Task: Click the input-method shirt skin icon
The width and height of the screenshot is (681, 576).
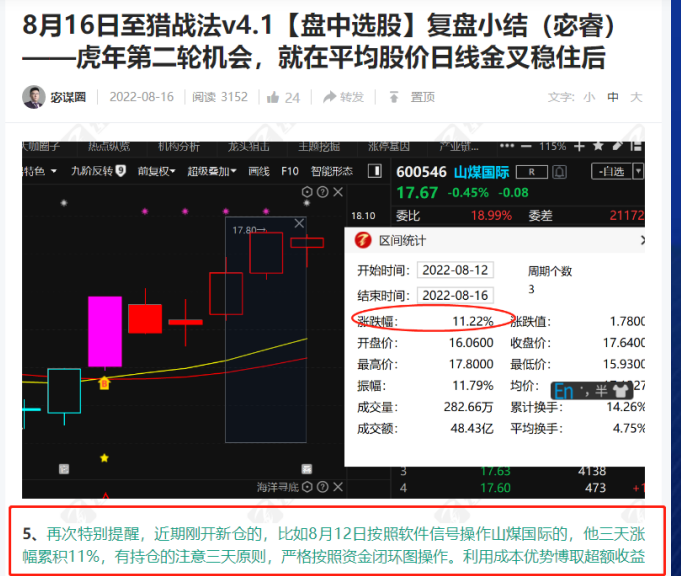Action: click(620, 391)
